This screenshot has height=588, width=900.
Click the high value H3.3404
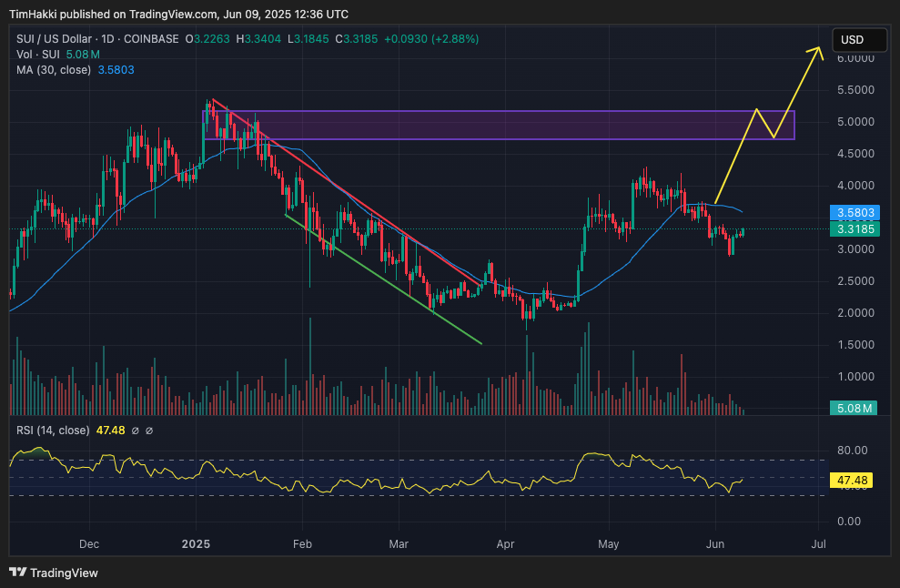[x=258, y=39]
